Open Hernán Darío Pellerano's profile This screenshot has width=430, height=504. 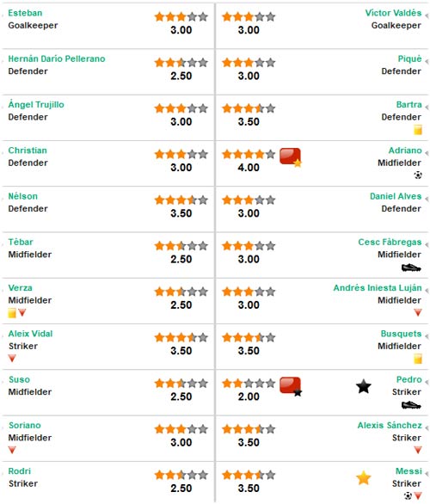[57, 58]
